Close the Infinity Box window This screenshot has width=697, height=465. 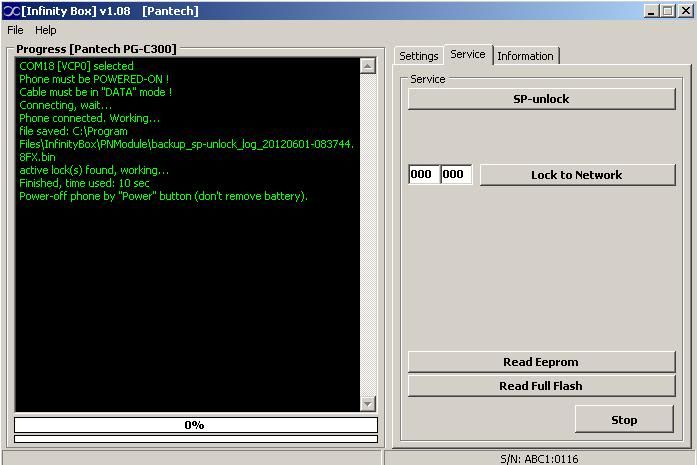point(685,11)
